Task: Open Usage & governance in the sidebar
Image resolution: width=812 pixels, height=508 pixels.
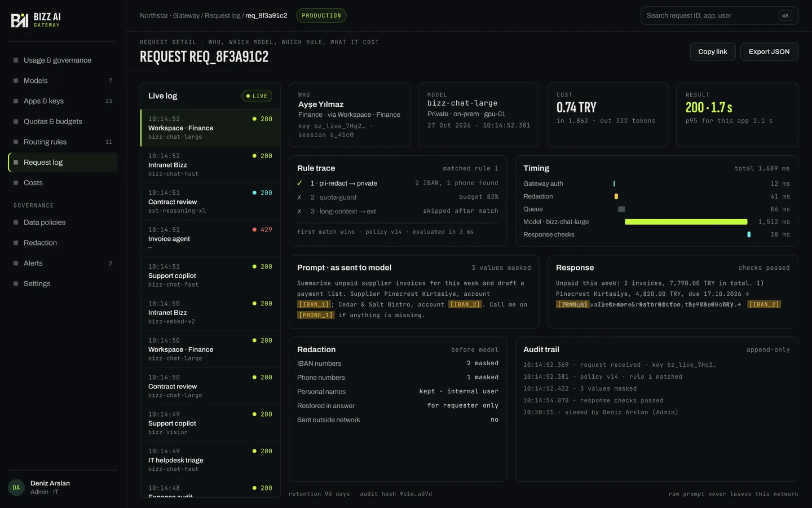Action: (x=63, y=60)
